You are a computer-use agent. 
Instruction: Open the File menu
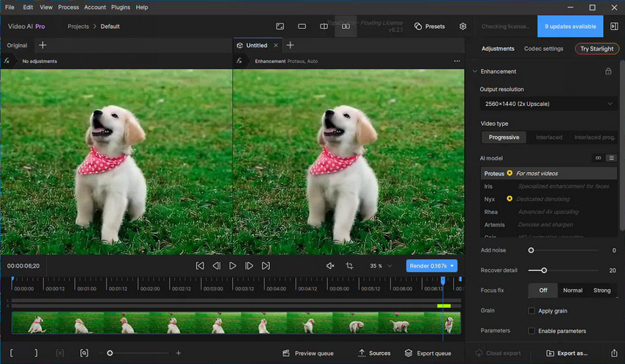pos(10,7)
